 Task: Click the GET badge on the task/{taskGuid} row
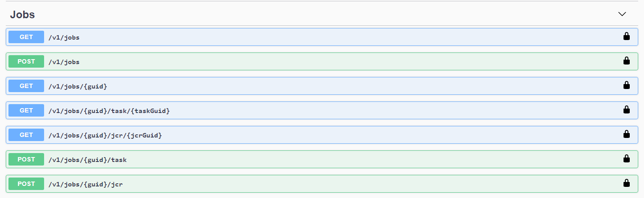[x=26, y=110]
